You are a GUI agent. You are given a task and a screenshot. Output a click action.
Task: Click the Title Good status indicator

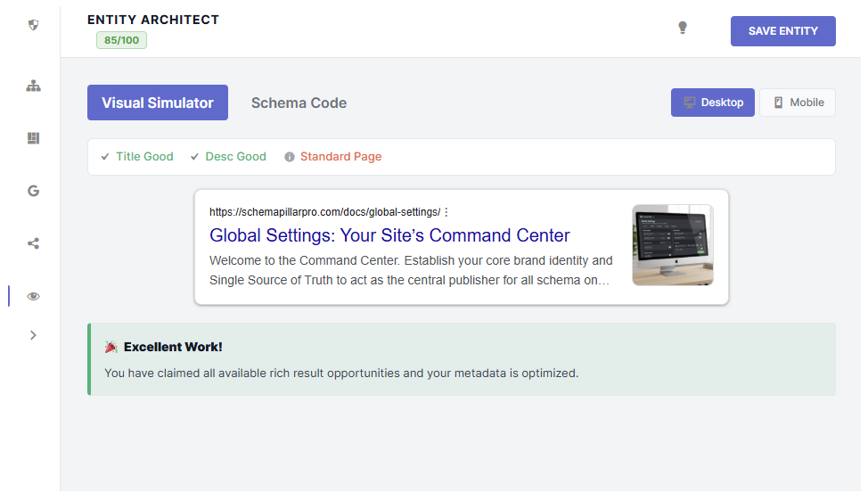pyautogui.click(x=137, y=157)
